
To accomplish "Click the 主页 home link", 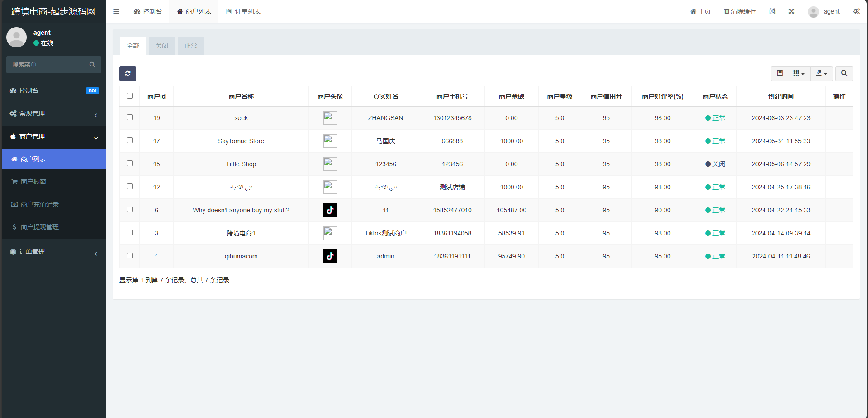I will point(700,11).
